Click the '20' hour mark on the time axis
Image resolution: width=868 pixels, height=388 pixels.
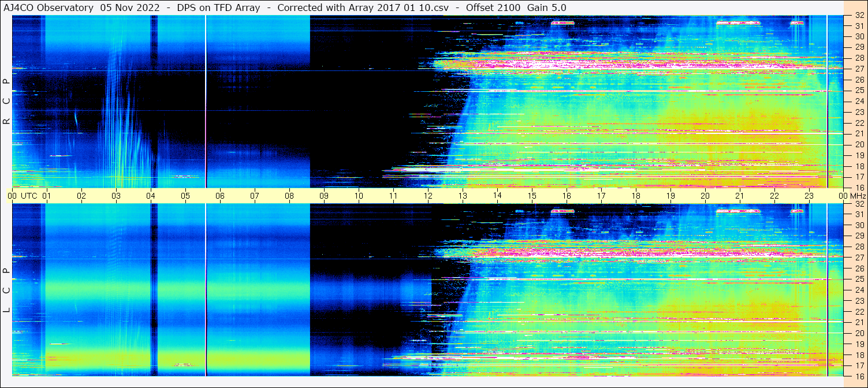pos(705,196)
